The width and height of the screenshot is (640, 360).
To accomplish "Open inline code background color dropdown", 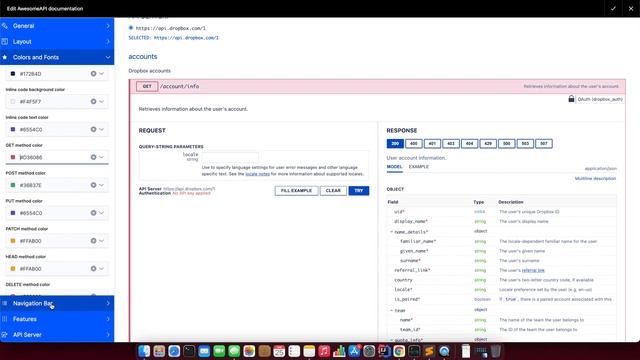I will click(102, 102).
